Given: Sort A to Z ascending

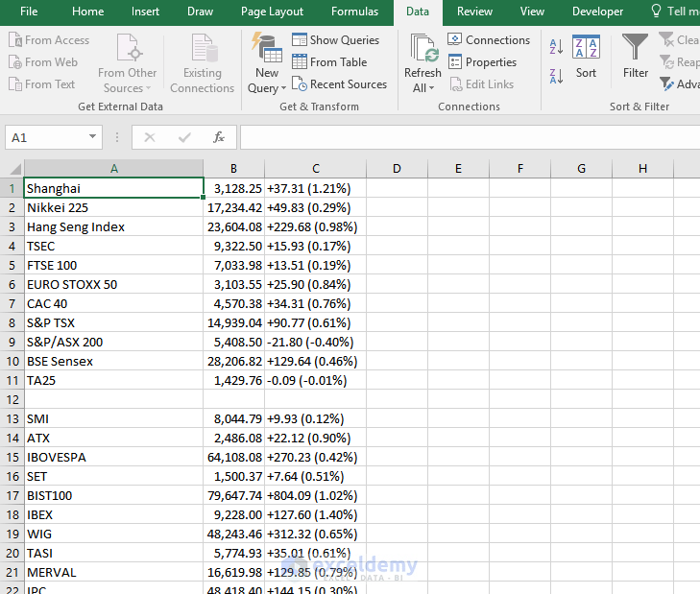Looking at the screenshot, I should (556, 46).
